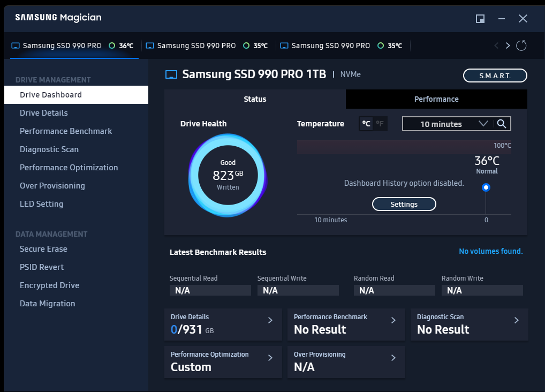Click the Drive Health ring gauge
The height and width of the screenshot is (392, 545).
(228, 175)
